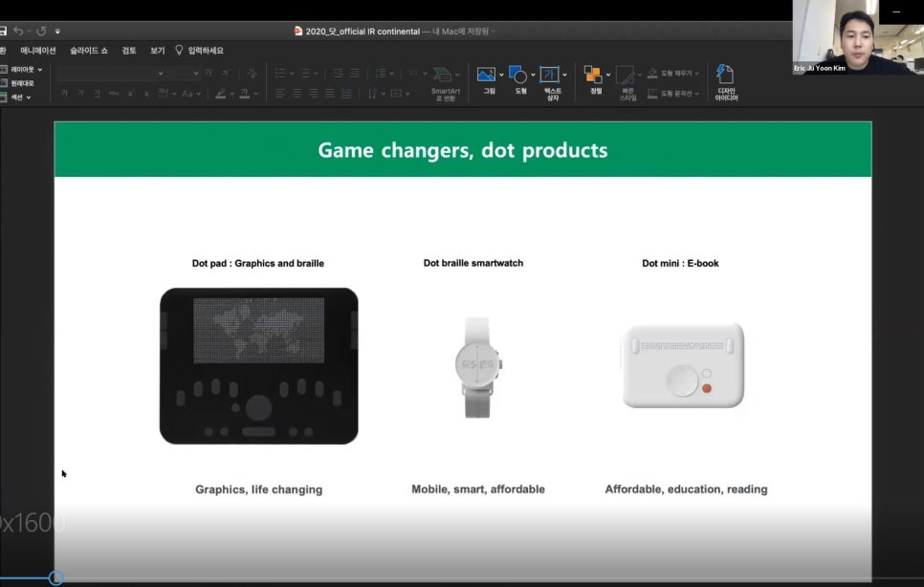
Task: Click the video progress slider handle
Action: [x=55, y=577]
